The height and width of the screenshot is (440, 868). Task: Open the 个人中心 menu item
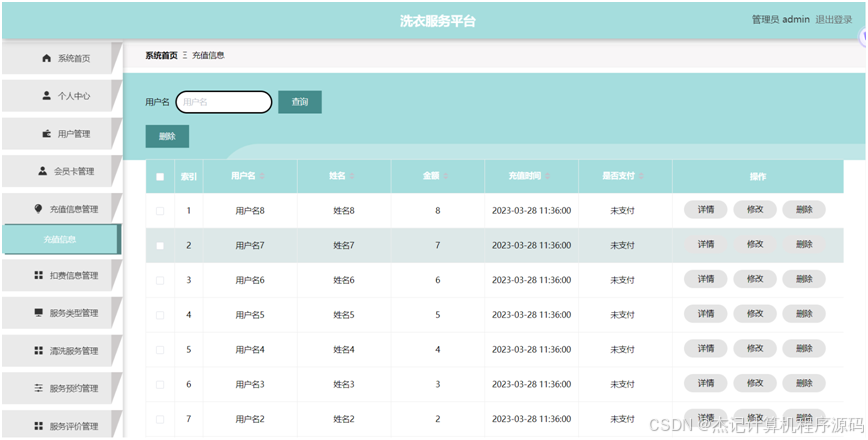pyautogui.click(x=61, y=96)
